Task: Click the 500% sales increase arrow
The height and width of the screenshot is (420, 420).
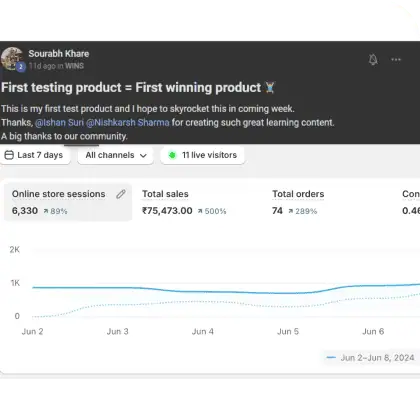Action: point(200,211)
